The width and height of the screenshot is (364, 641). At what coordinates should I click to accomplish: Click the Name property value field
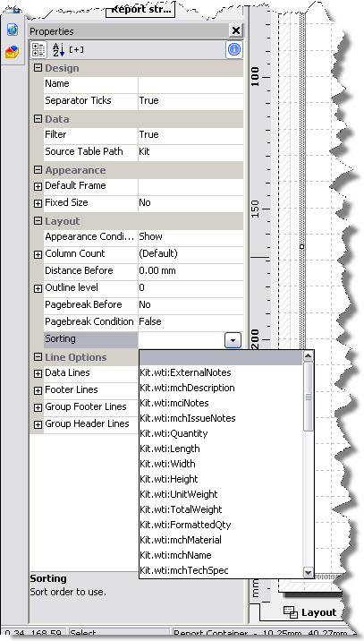click(190, 84)
